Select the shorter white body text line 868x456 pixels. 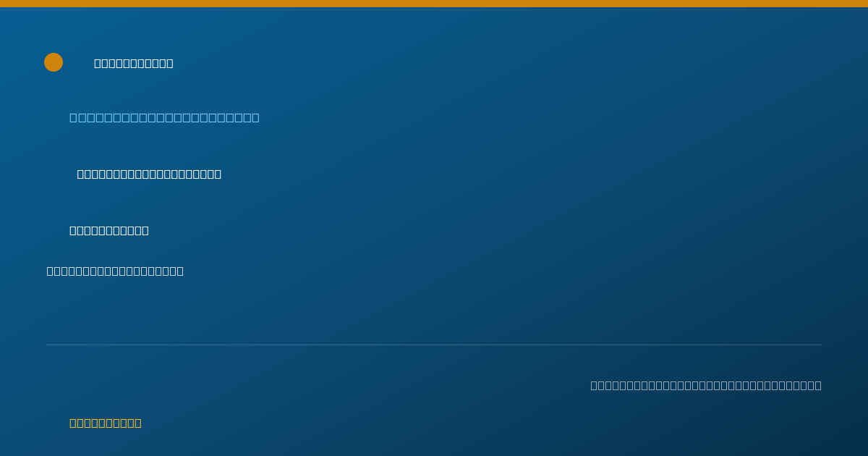(x=109, y=230)
